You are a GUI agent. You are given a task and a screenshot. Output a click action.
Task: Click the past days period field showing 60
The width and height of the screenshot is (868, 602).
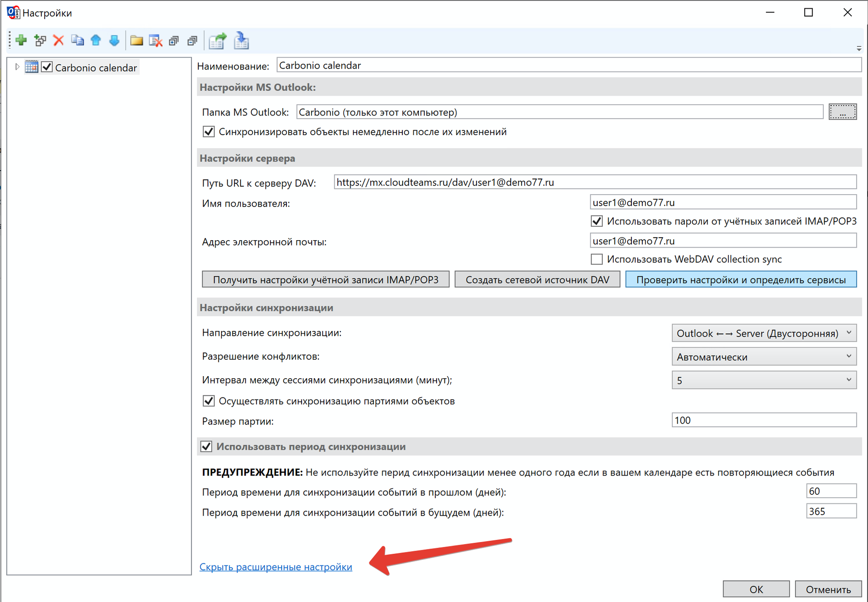tap(831, 491)
